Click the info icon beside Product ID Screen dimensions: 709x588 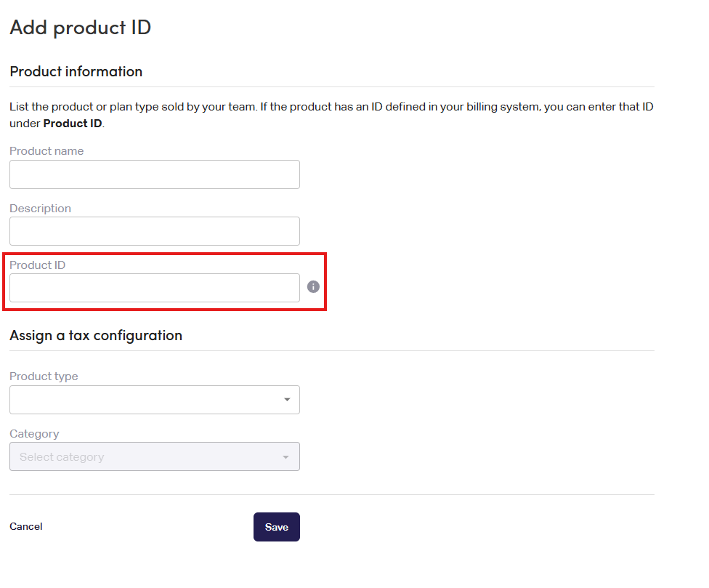313,287
